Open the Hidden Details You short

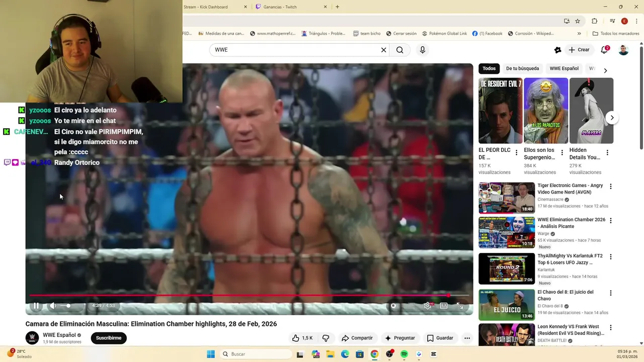tap(591, 111)
